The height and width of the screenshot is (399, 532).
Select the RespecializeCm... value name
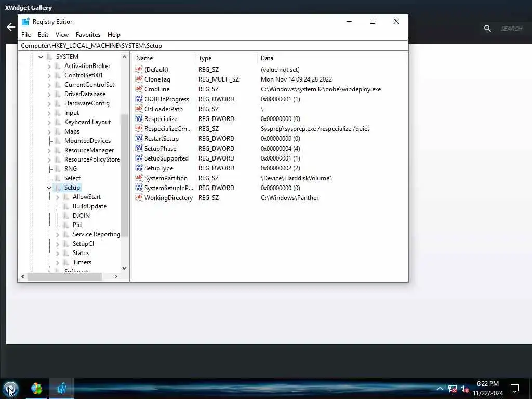168,129
